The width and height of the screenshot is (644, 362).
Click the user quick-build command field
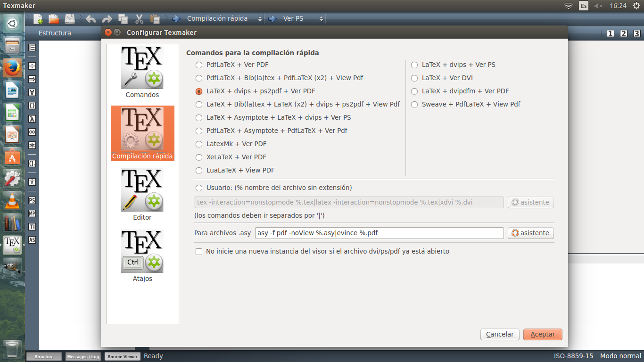coord(349,202)
